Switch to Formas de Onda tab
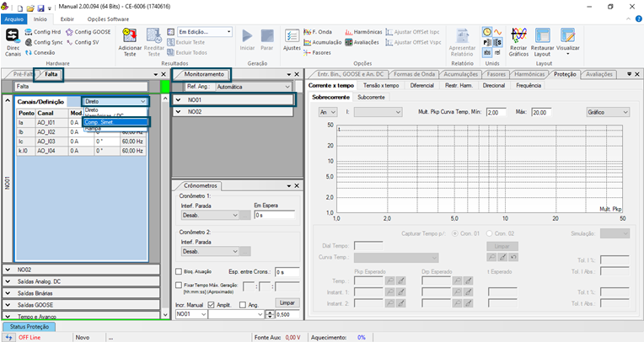 (414, 74)
